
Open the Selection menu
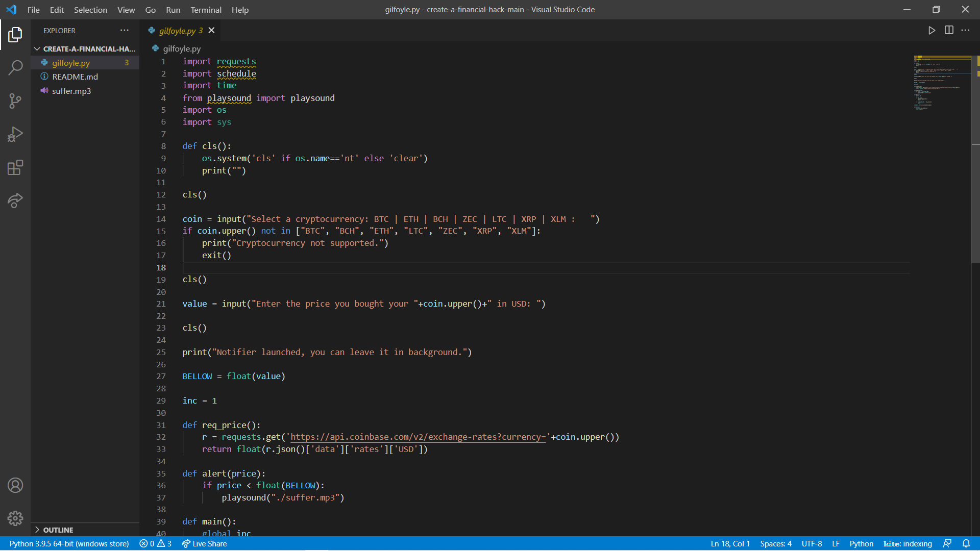[90, 10]
